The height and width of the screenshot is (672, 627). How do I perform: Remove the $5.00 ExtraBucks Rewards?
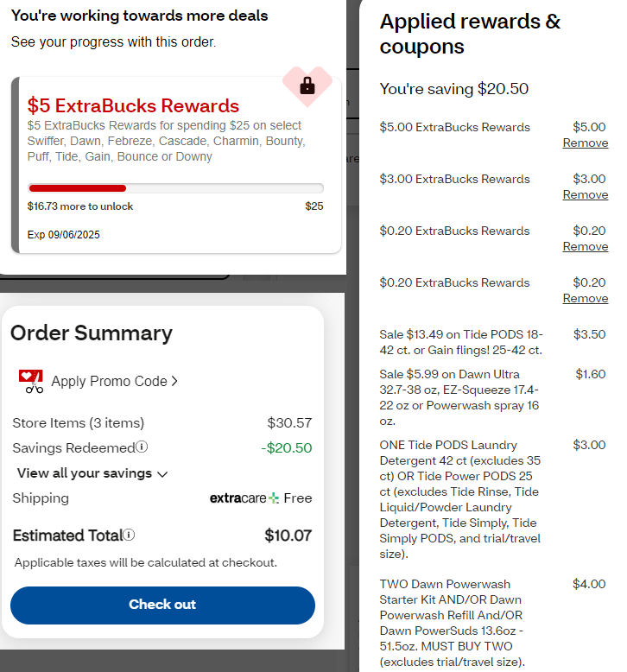[585, 143]
